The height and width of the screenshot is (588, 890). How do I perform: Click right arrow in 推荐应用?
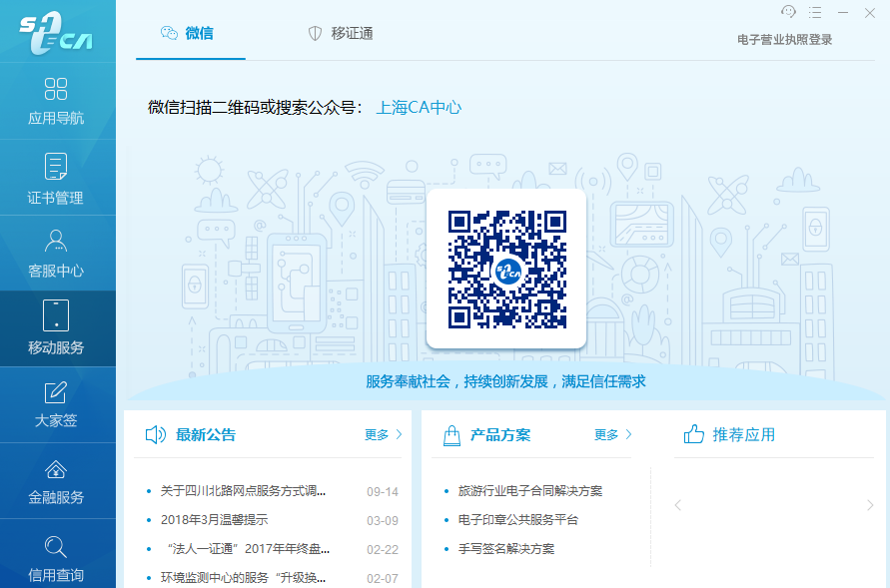pyautogui.click(x=869, y=505)
